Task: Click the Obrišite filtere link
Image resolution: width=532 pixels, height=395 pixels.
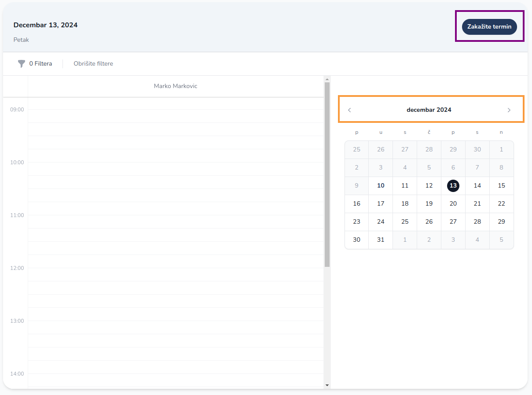Action: click(93, 64)
